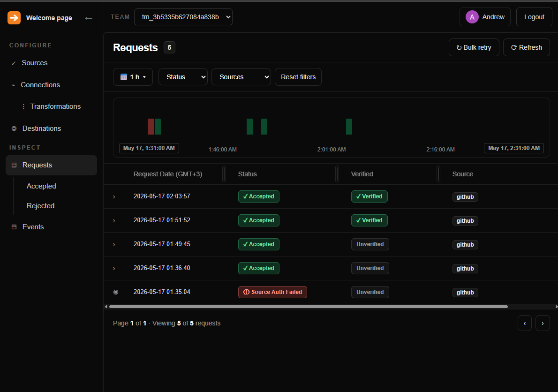Click the Unverified badge on the 01:49:45 row
Viewport: 558px width, 392px height.
pyautogui.click(x=370, y=244)
